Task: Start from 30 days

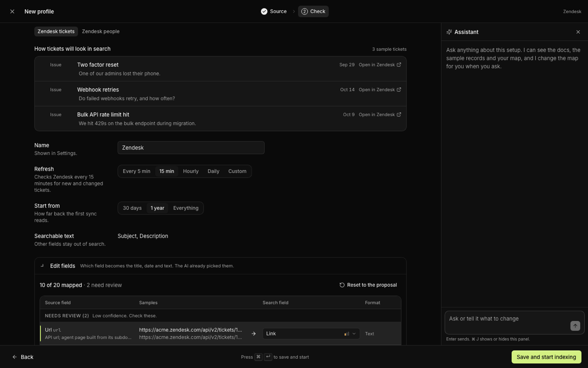Action: pyautogui.click(x=132, y=208)
